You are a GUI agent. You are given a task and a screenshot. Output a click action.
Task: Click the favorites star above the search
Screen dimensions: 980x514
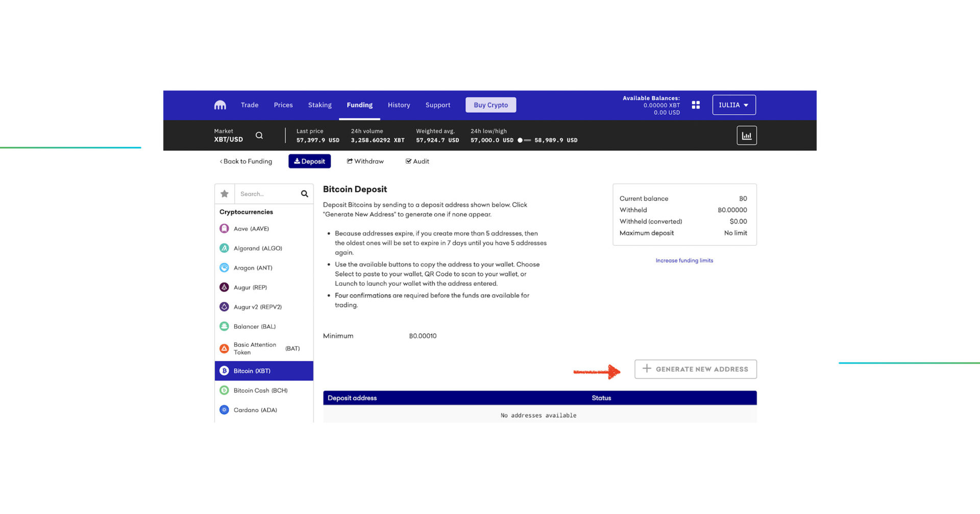(x=225, y=194)
